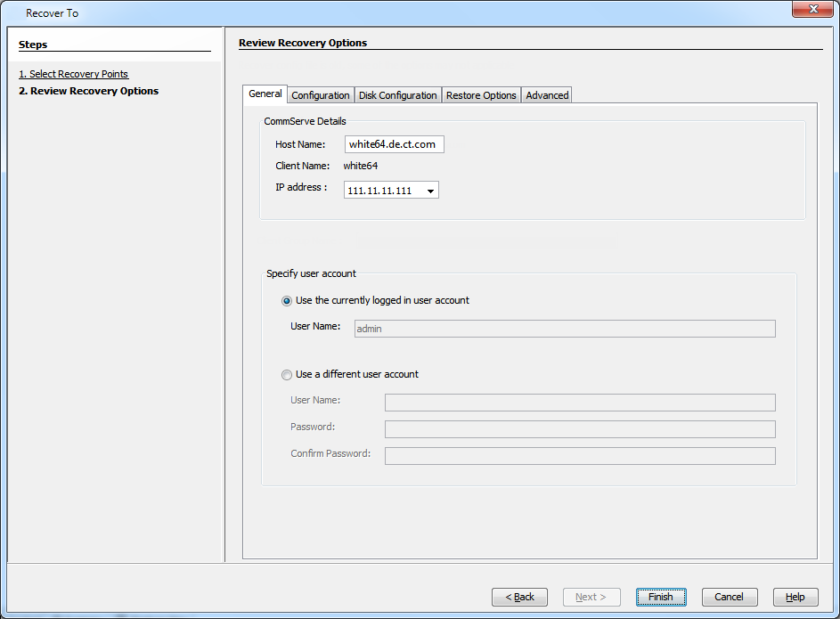The width and height of the screenshot is (840, 619).
Task: Close the Recover To window
Action: click(811, 9)
